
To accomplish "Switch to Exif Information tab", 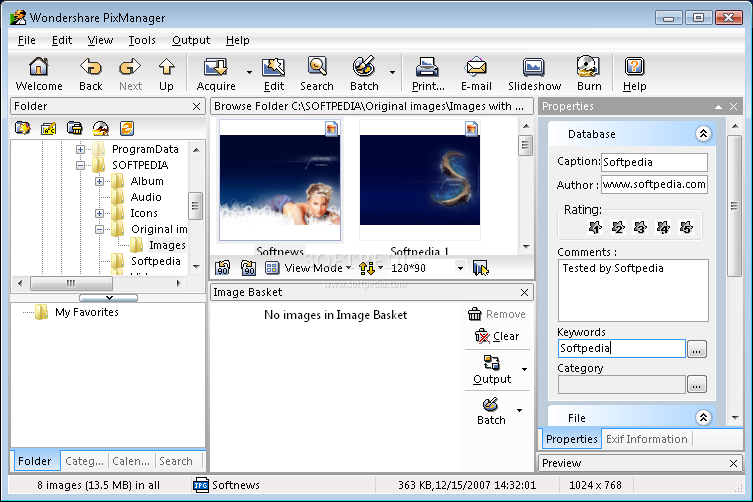I will (x=646, y=439).
